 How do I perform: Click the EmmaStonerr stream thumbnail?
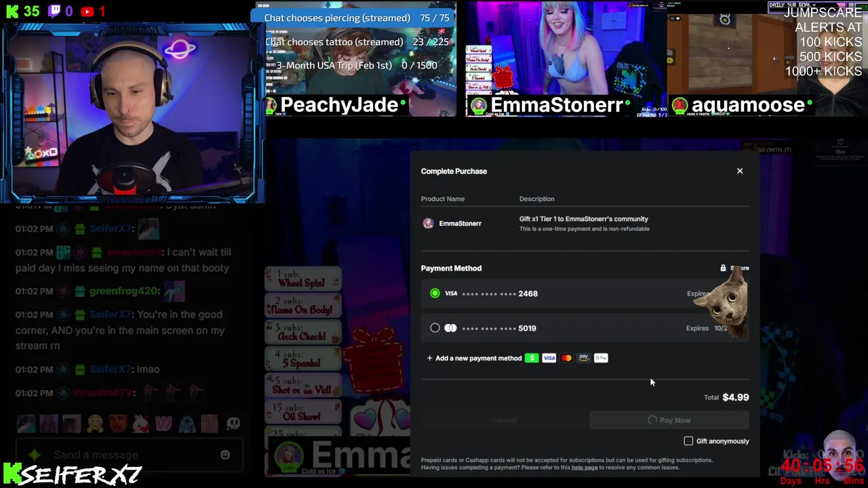point(565,59)
